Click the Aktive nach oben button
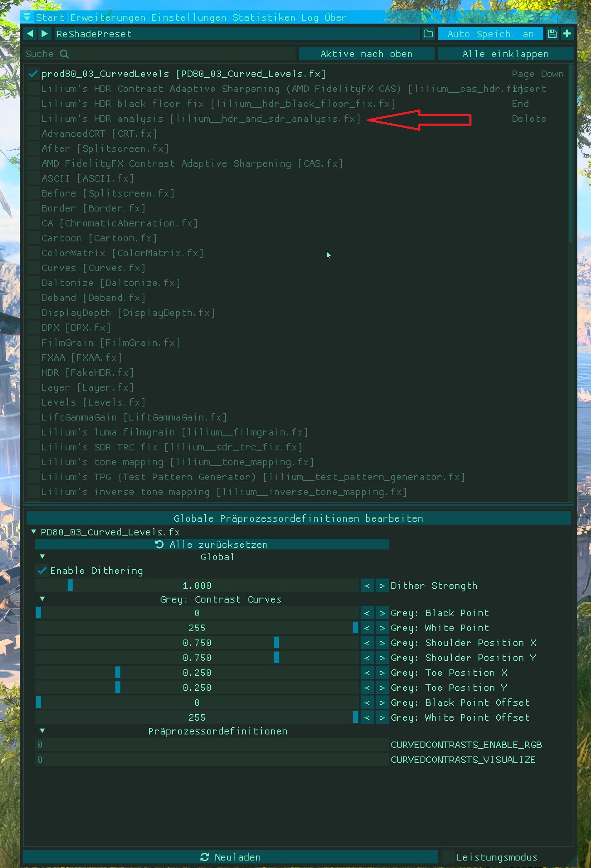The width and height of the screenshot is (591, 868). (x=366, y=54)
